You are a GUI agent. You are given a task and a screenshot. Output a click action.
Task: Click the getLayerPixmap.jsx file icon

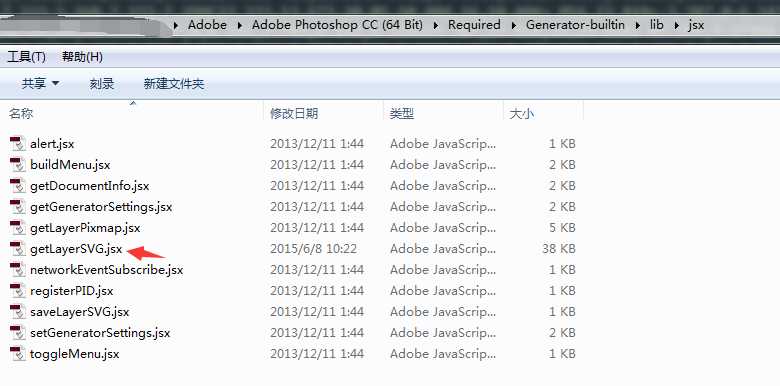17,228
